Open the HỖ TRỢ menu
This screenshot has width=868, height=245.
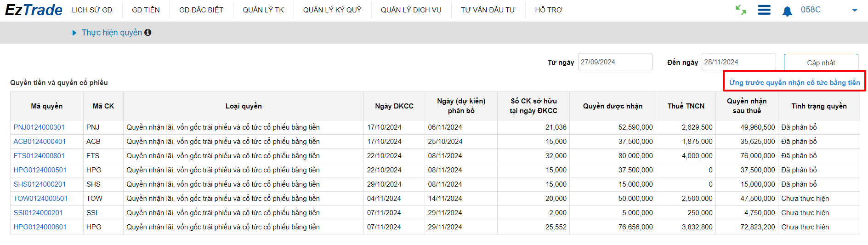point(548,10)
